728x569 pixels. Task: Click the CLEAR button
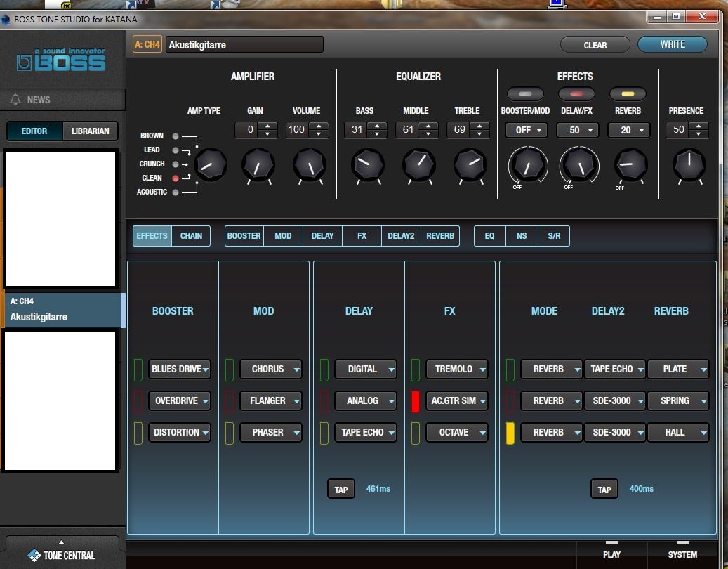pos(595,45)
